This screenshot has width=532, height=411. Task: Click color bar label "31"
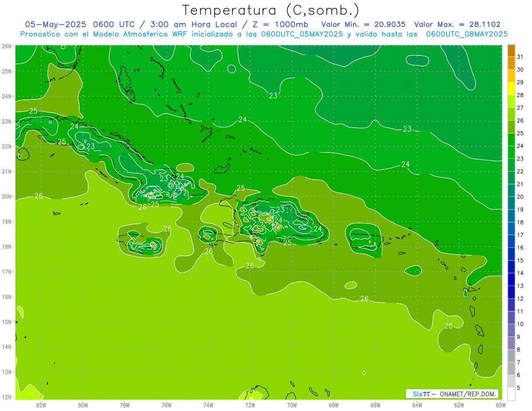tap(520, 57)
